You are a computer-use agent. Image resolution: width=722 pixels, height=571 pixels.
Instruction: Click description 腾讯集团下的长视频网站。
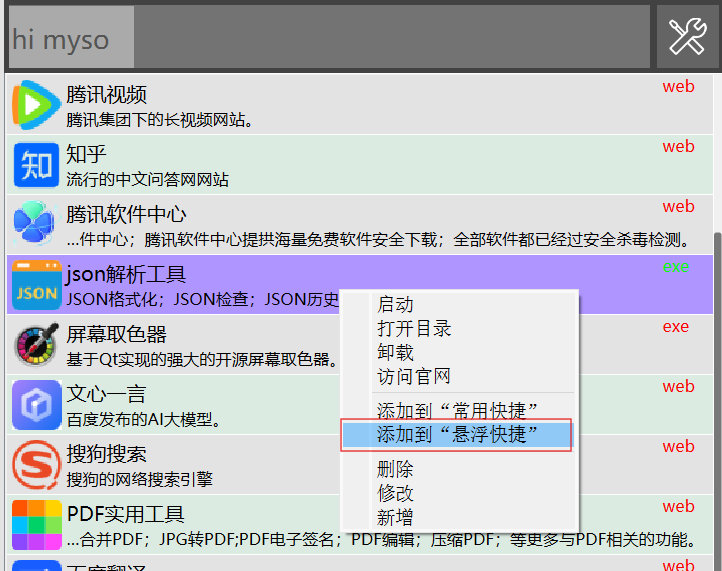tap(159, 120)
